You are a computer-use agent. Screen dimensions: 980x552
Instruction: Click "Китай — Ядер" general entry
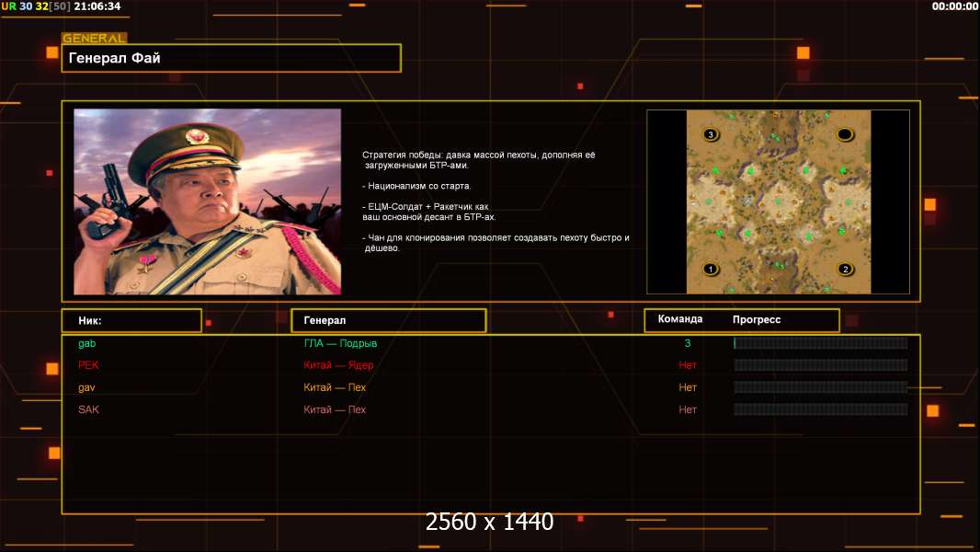(338, 365)
